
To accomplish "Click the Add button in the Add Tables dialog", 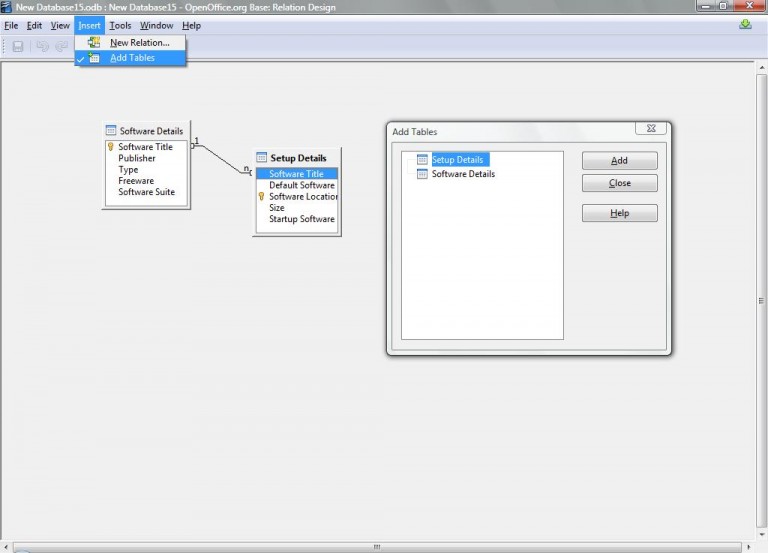I will [620, 161].
